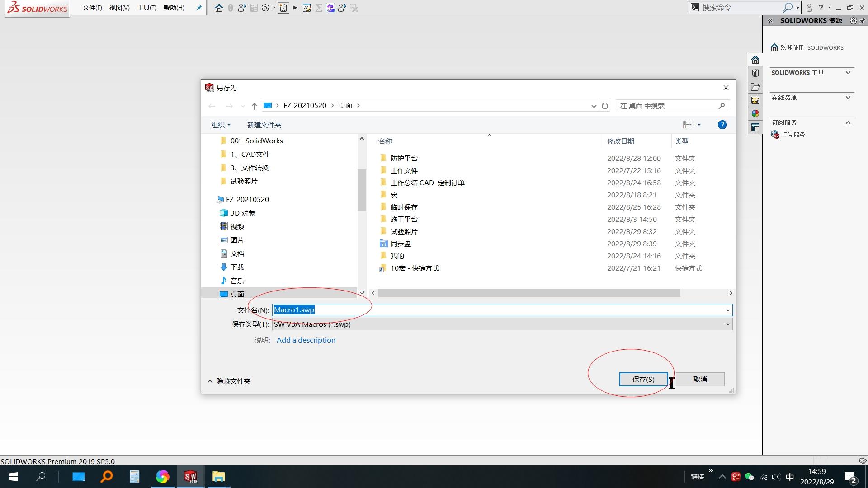Click magnifier in command search box
Image resolution: width=868 pixels, height=488 pixels.
(788, 8)
